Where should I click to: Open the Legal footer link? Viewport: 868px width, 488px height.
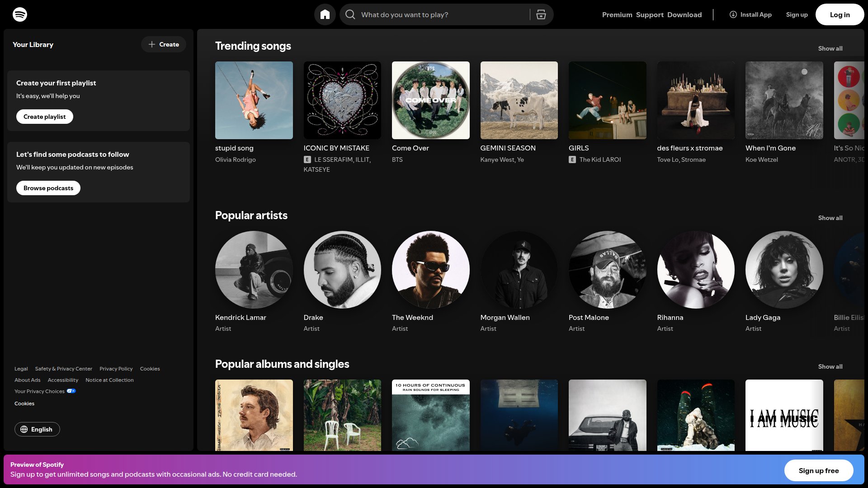point(21,369)
